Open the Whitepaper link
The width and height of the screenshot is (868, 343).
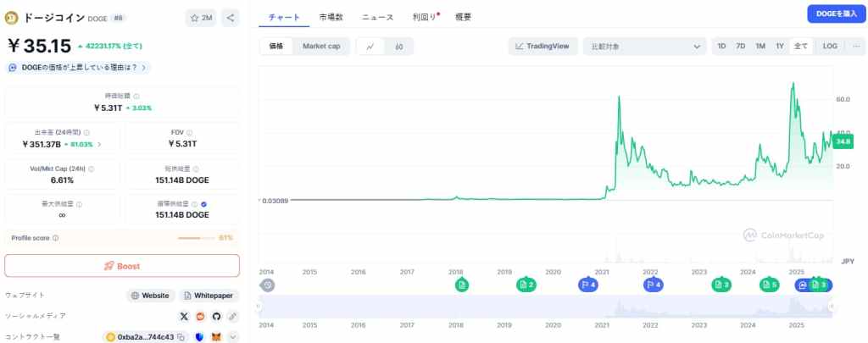pyautogui.click(x=209, y=296)
